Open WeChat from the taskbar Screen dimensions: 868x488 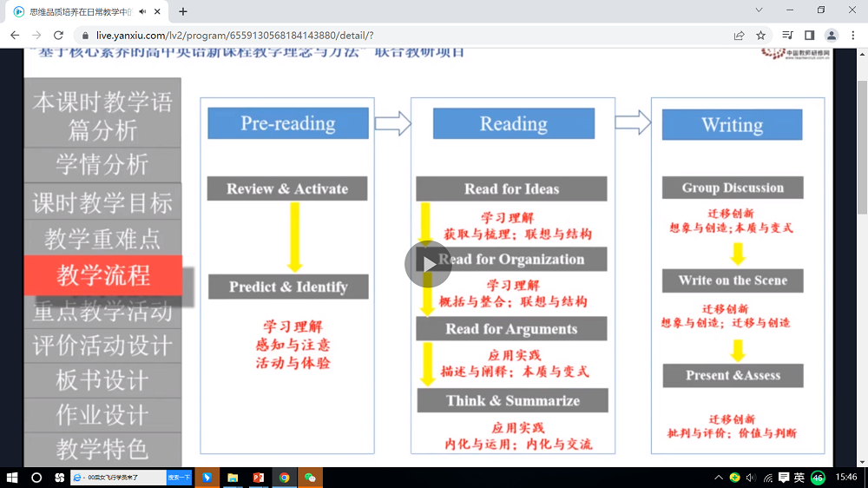310,478
